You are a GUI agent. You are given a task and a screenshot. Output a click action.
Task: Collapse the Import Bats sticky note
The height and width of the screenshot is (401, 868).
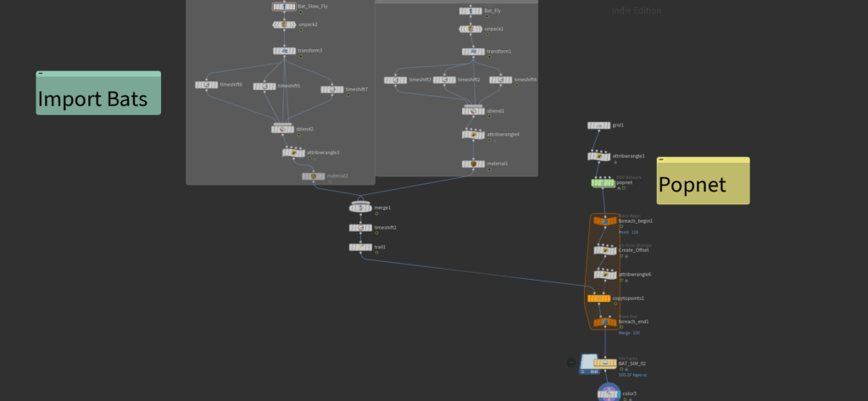click(x=41, y=73)
